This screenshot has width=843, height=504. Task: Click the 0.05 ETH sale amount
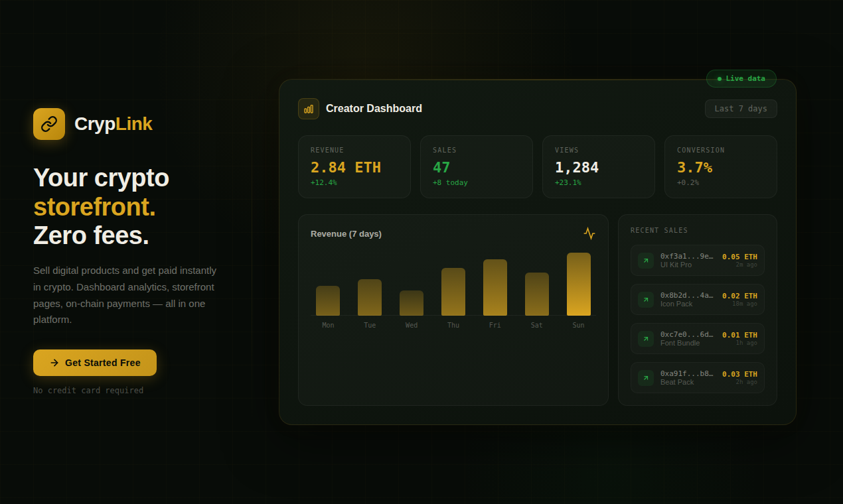pyautogui.click(x=739, y=257)
